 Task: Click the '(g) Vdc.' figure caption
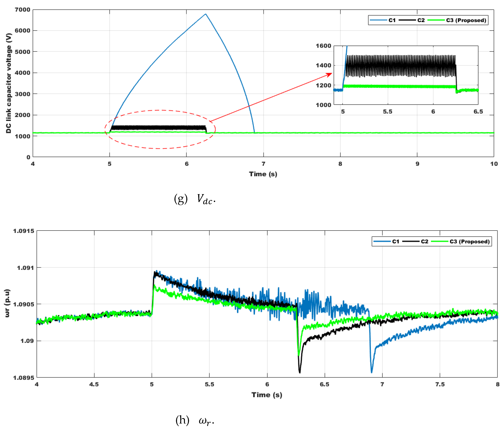[195, 199]
